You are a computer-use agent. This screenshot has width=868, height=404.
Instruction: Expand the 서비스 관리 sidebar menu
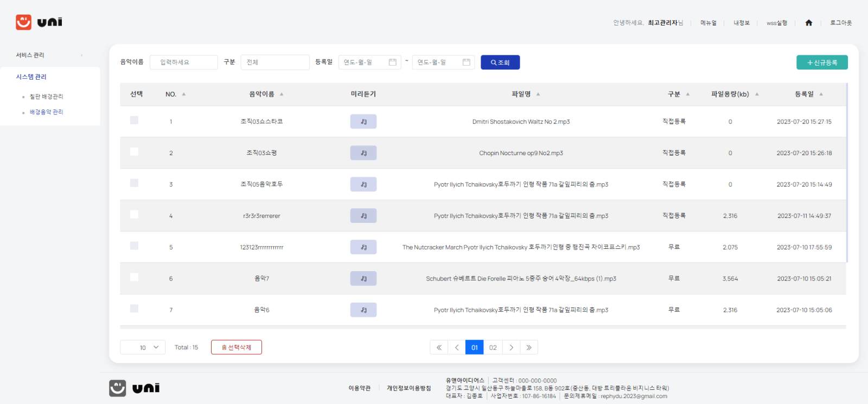(x=49, y=55)
